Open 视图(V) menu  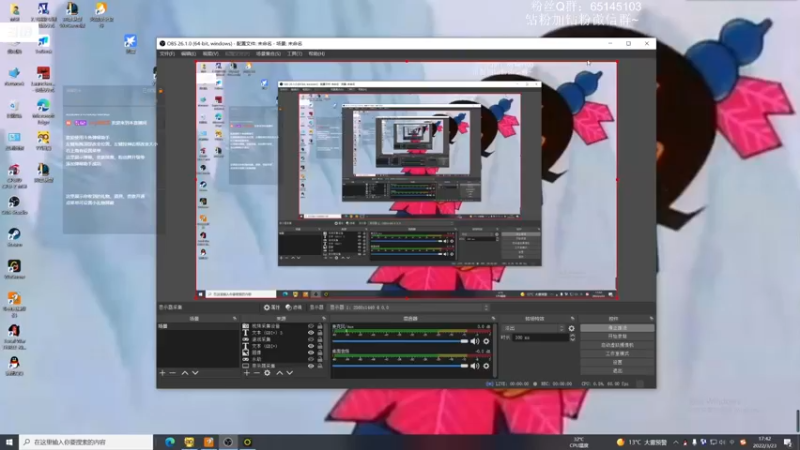pos(210,54)
